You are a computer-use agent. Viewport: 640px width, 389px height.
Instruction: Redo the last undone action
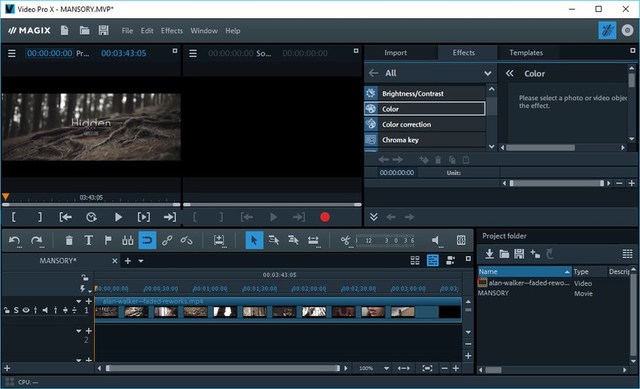37,240
